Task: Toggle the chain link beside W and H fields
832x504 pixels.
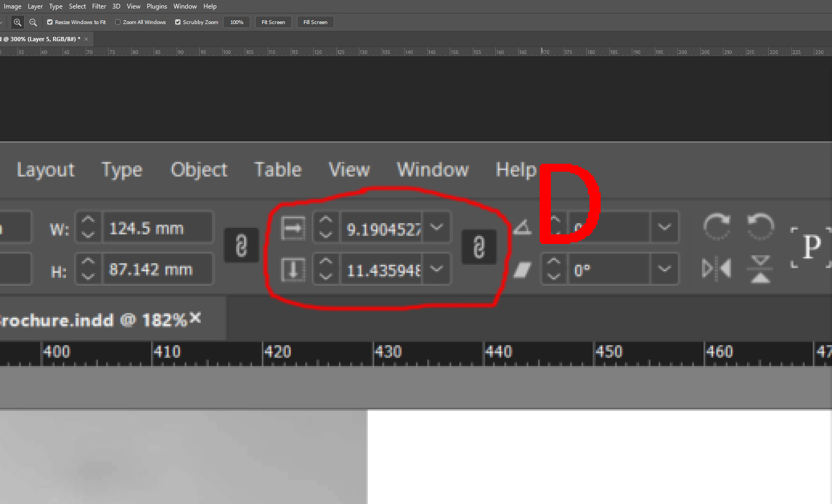Action: pos(241,245)
